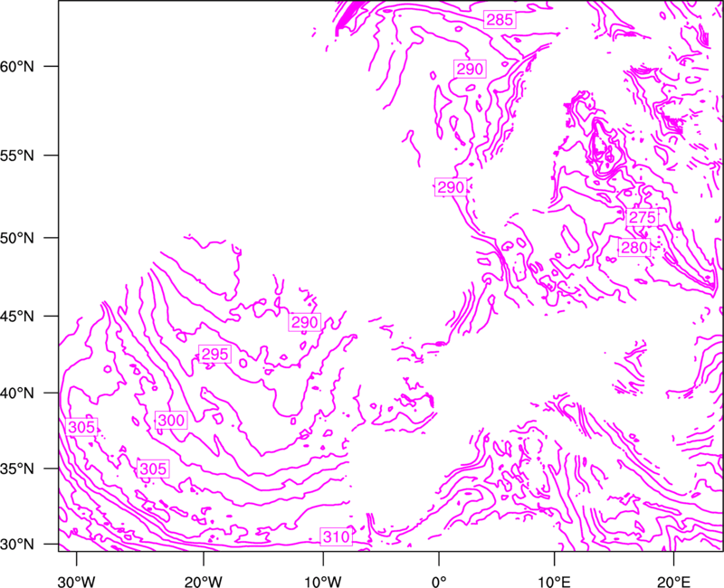Viewport: 724px width, 588px height.
Task: Click the 310 contour label
Action: [x=336, y=536]
